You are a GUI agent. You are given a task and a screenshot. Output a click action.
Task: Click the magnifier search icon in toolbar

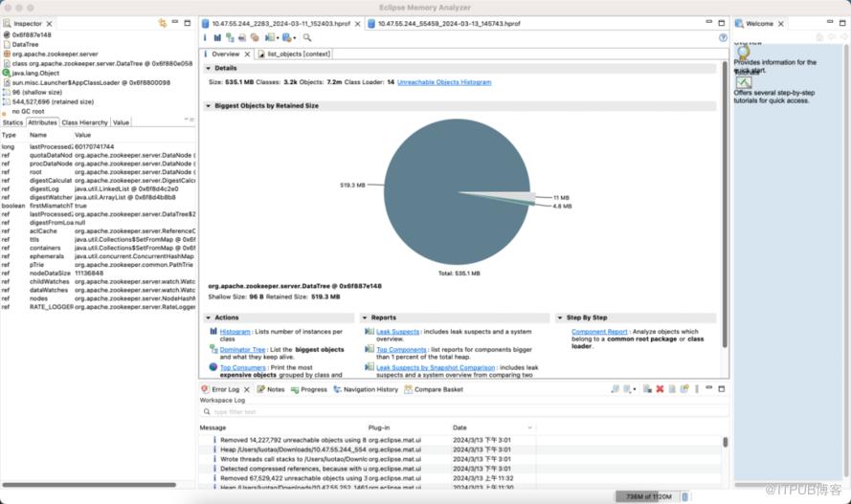(x=307, y=37)
